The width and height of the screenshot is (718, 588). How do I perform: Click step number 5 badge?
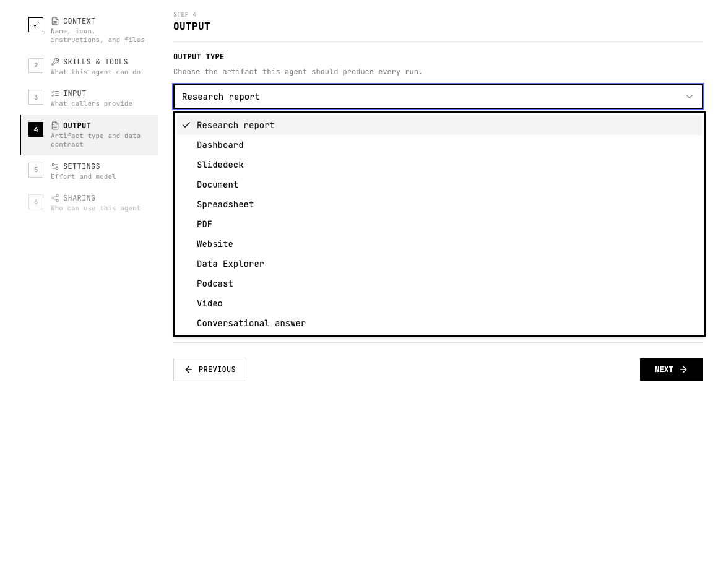click(x=36, y=170)
